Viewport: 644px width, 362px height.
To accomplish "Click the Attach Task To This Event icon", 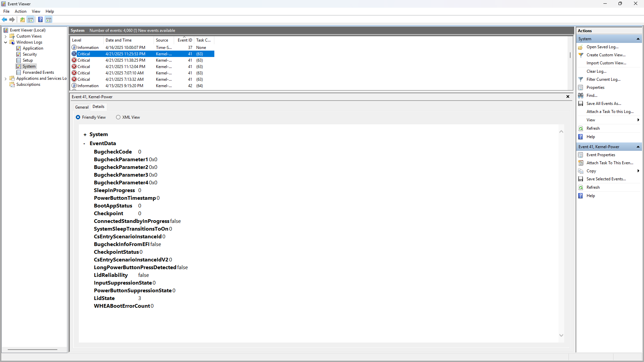I will [581, 163].
